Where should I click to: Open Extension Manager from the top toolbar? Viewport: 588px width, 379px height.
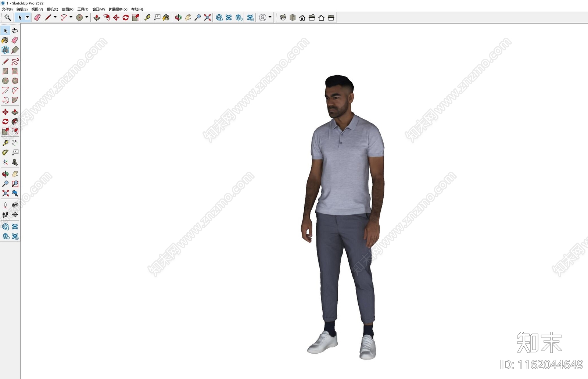pos(250,17)
